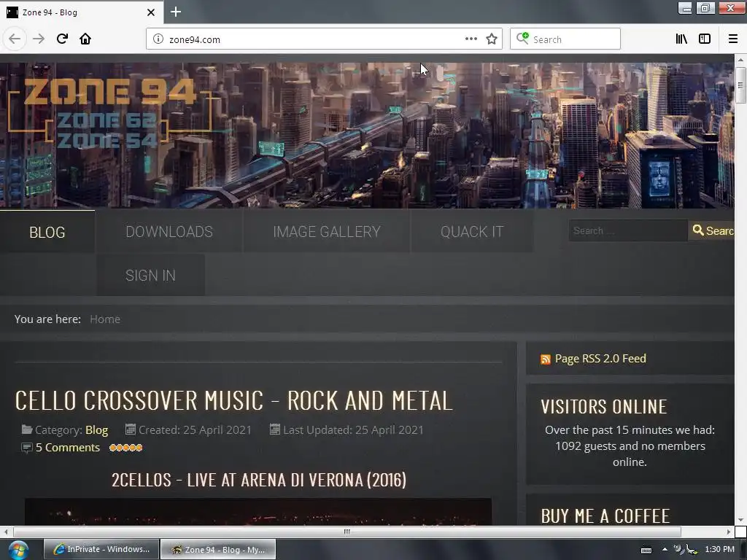Click the Zone 94 site logo
The width and height of the screenshot is (747, 560).
109,112
